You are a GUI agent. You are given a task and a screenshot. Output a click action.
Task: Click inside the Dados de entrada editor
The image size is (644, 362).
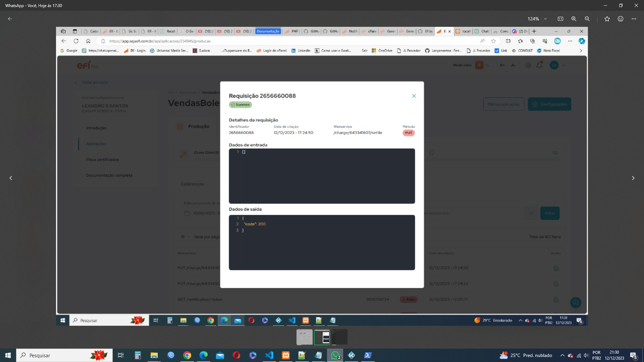(322, 176)
